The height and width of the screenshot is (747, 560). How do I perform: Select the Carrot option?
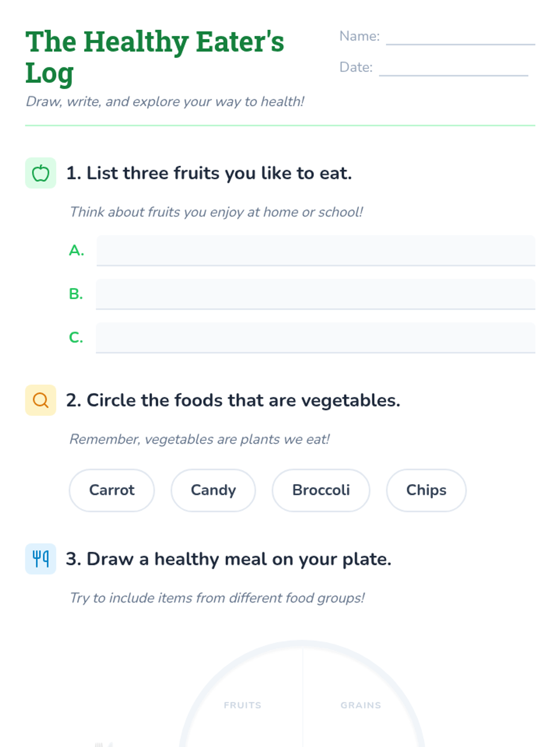tap(112, 490)
